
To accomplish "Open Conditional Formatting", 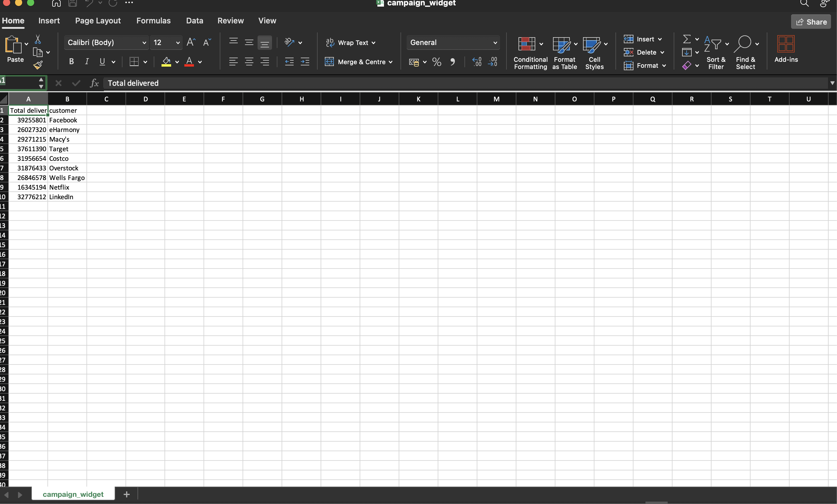I will [530, 53].
